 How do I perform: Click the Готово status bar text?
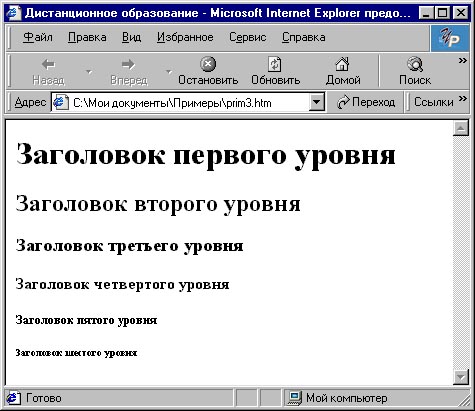click(x=44, y=398)
